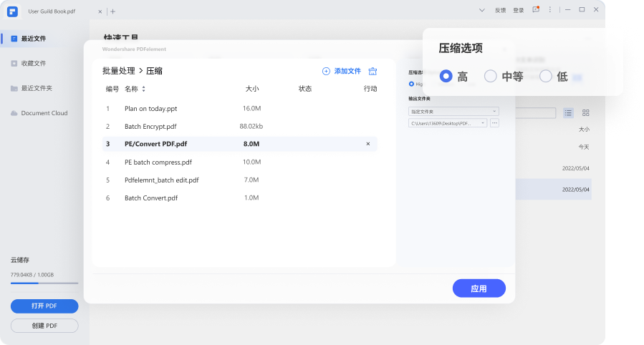Click the 打开 PDF button
644x345 pixels.
[44, 306]
